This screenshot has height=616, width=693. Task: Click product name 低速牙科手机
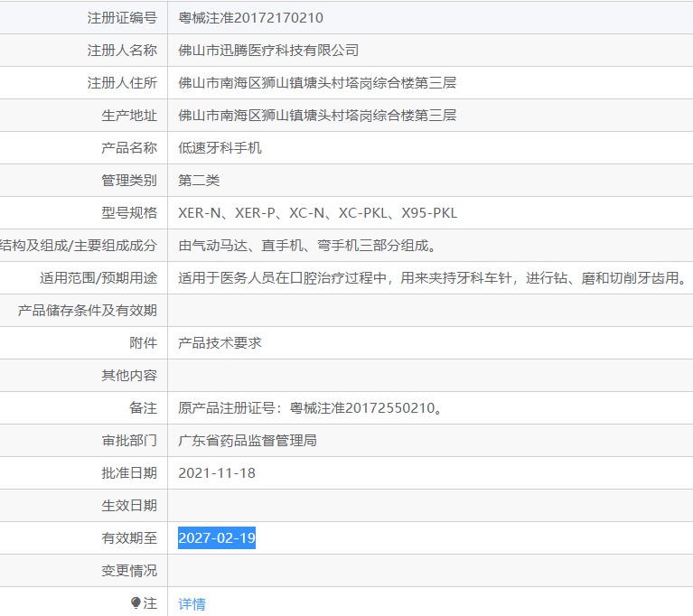click(x=220, y=147)
